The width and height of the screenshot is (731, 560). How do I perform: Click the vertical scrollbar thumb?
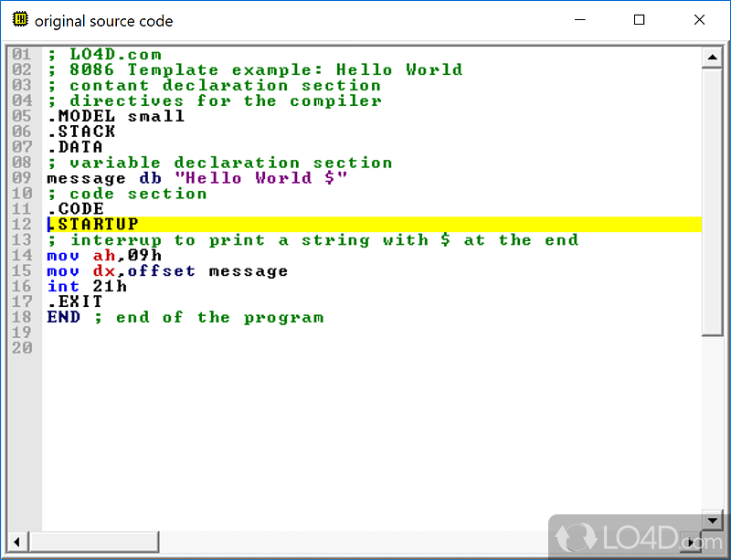pyautogui.click(x=712, y=201)
